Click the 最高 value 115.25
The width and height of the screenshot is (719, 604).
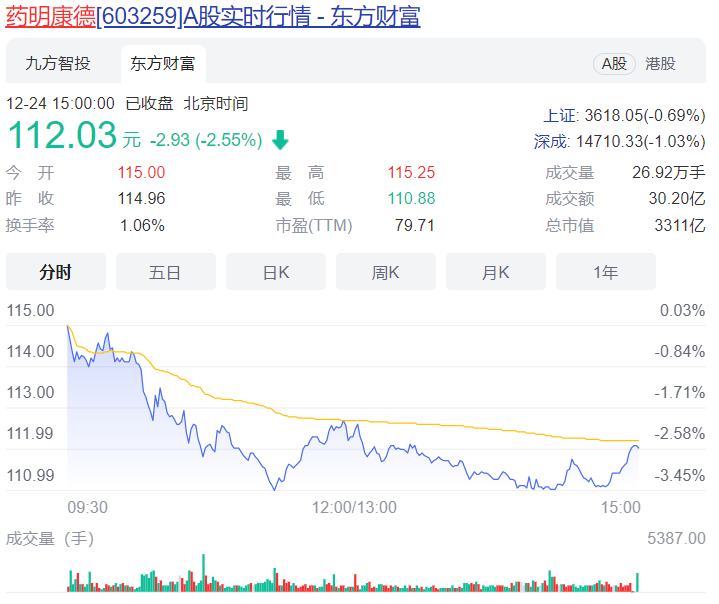[411, 172]
